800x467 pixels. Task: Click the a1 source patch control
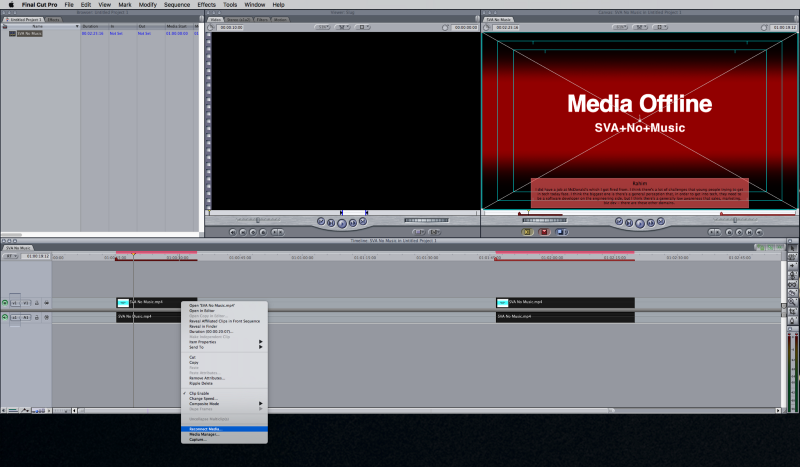15,317
